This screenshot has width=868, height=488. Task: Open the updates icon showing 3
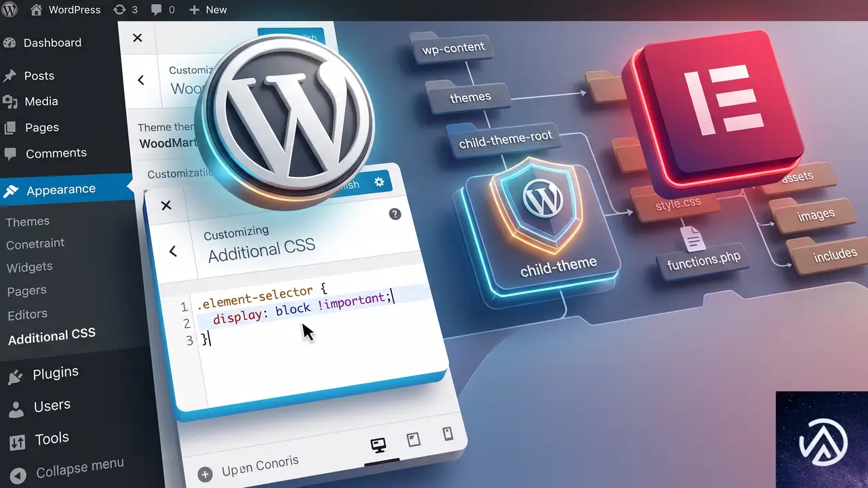tap(126, 9)
